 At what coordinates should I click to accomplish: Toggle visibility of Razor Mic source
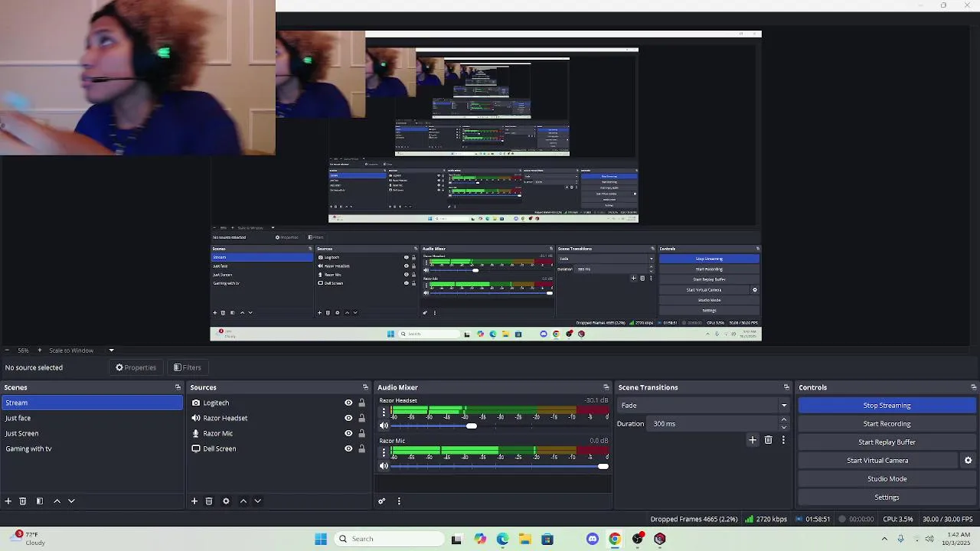click(348, 433)
